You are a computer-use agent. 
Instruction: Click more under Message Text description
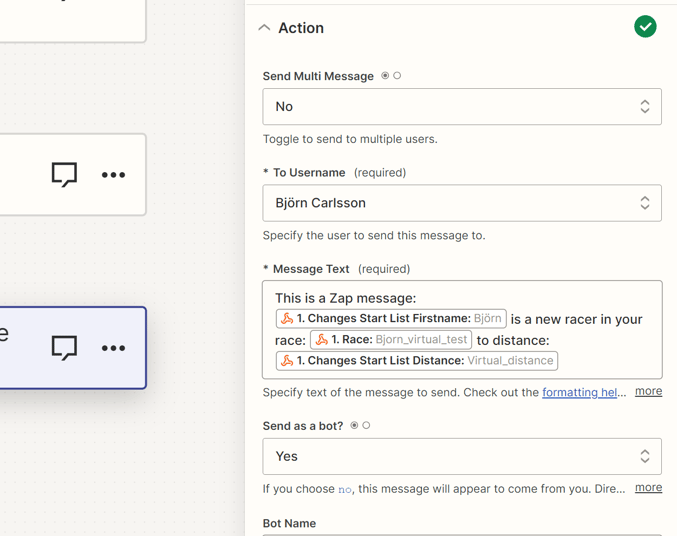(x=649, y=391)
